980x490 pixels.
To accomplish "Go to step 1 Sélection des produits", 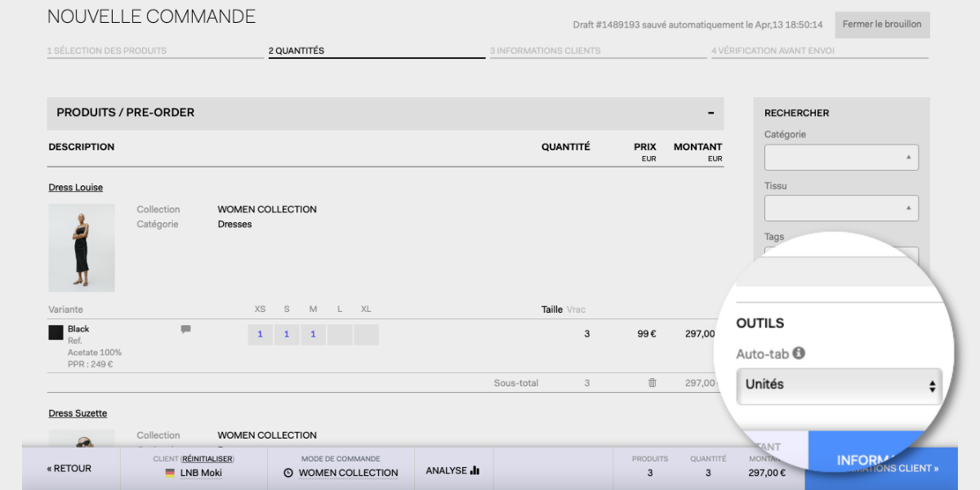I will 107,51.
